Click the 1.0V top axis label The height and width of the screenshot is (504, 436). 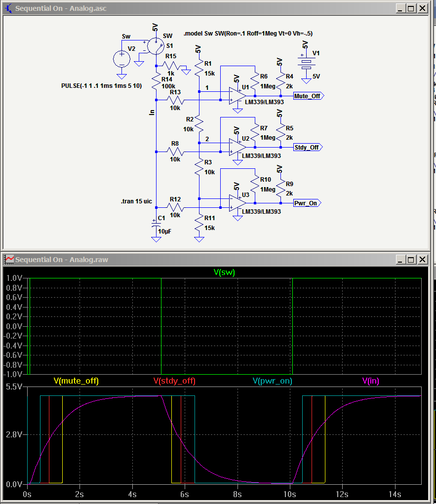point(14,278)
